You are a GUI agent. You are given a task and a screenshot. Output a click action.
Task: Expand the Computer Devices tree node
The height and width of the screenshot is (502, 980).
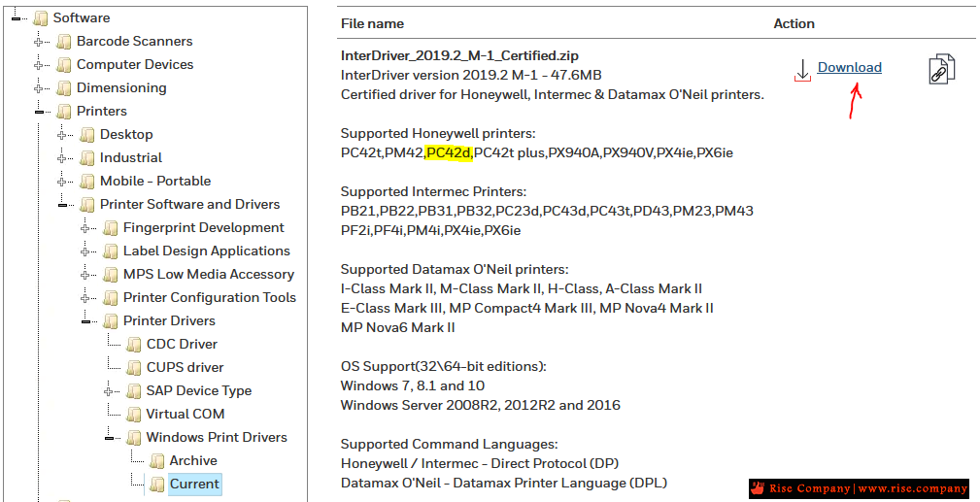(x=40, y=65)
